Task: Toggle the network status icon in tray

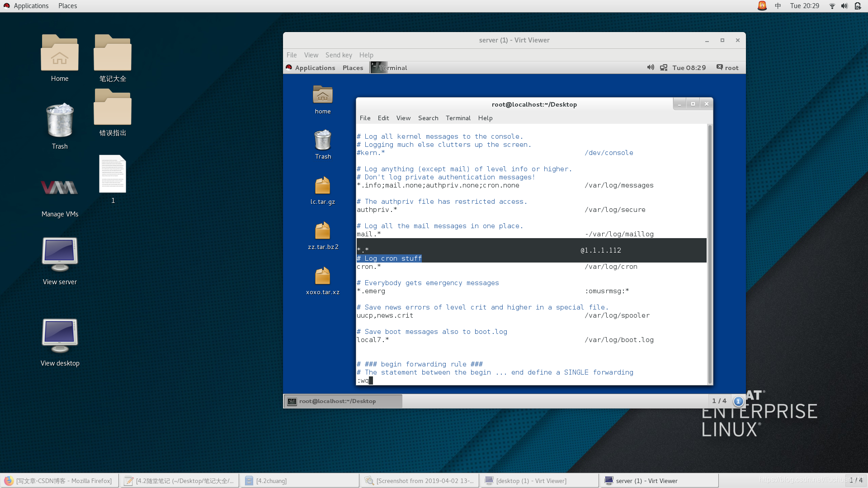Action: 832,5
